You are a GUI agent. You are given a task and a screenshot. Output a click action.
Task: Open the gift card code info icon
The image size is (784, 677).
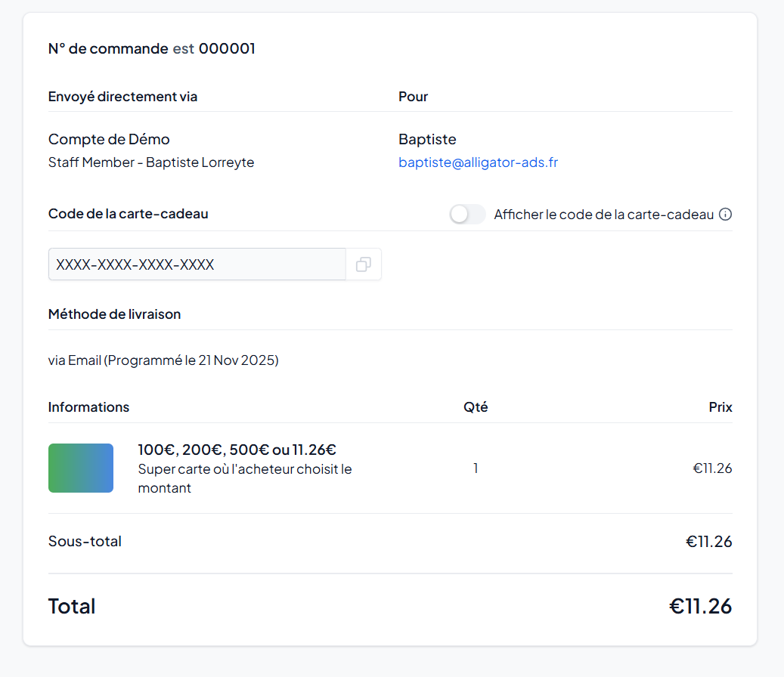pyautogui.click(x=725, y=215)
